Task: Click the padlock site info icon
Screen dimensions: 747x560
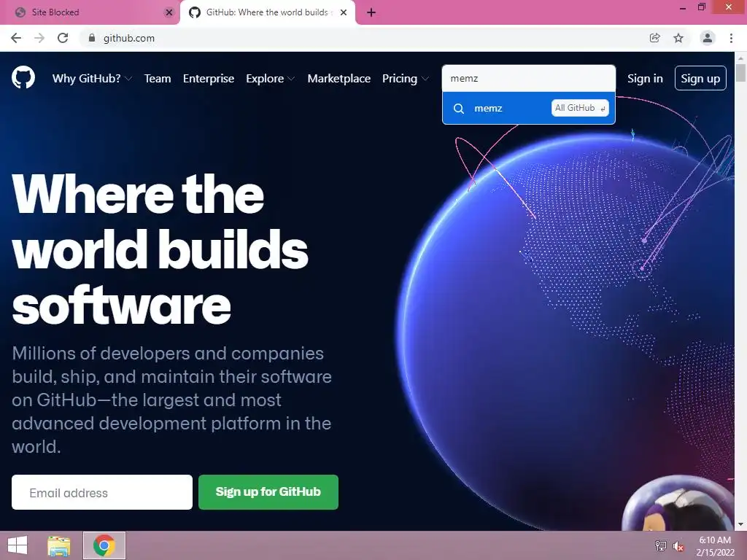Action: click(92, 38)
